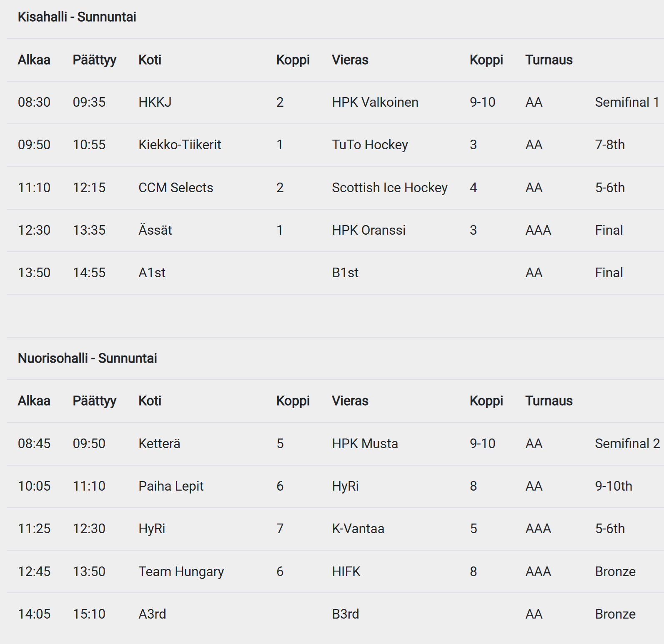664x644 pixels.
Task: Select the "7-8th" placement game label
Action: (x=610, y=145)
